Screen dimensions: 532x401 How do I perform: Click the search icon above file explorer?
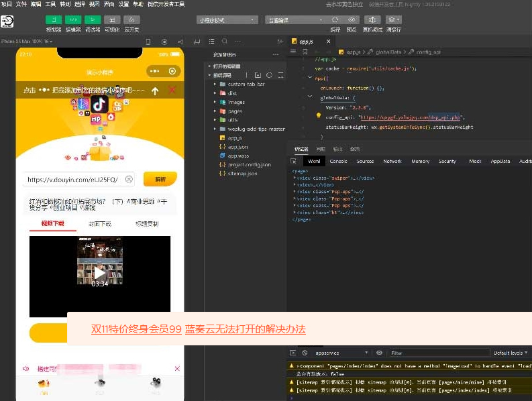(x=225, y=42)
